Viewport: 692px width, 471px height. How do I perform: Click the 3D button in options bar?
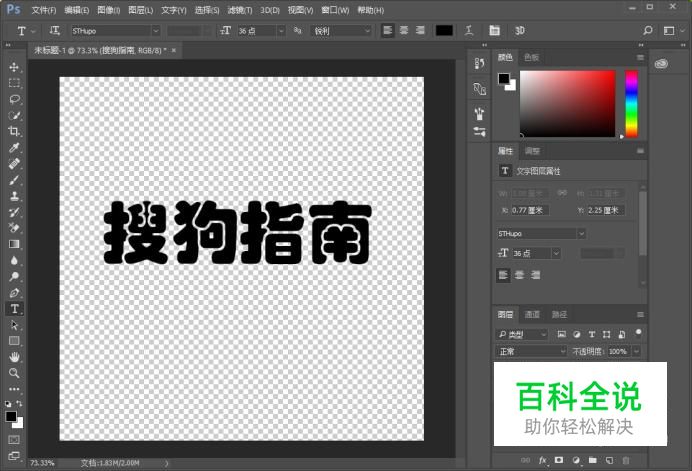pos(520,30)
